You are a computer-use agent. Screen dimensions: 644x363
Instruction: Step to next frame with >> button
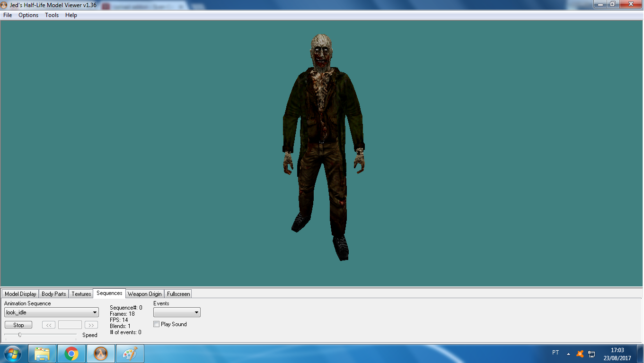(91, 325)
